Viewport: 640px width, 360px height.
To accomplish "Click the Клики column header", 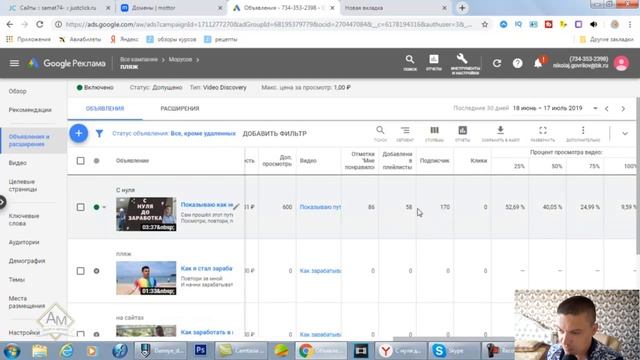I will pos(479,160).
